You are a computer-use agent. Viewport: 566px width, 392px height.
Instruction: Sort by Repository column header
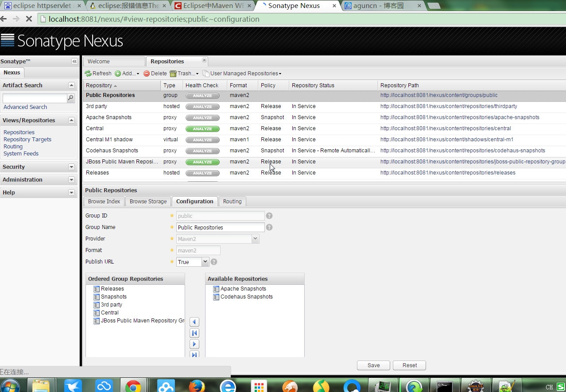point(122,85)
